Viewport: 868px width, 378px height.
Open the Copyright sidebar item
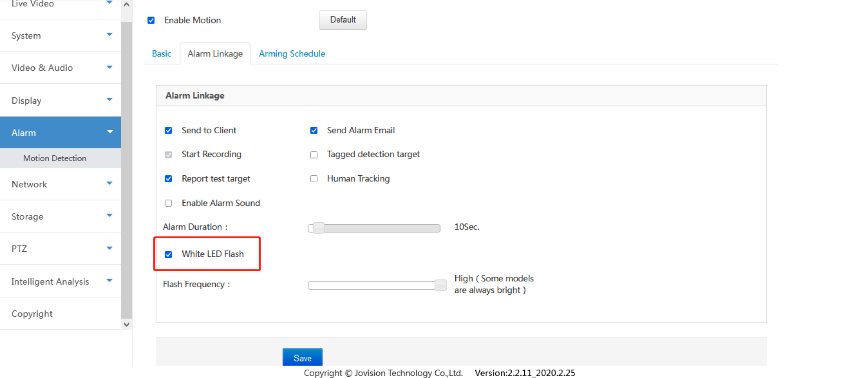pyautogui.click(x=32, y=314)
